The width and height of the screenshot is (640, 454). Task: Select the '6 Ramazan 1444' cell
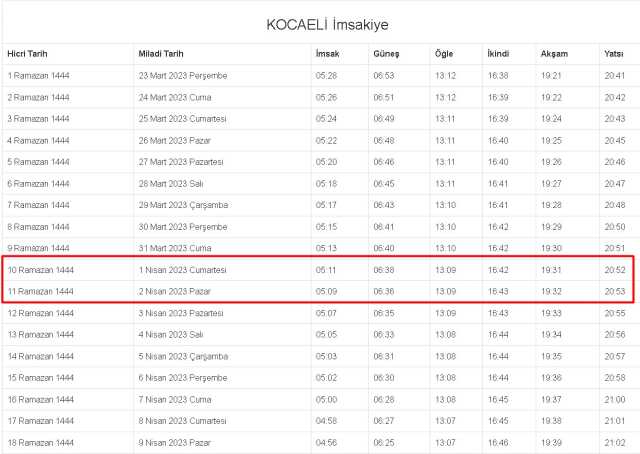coord(38,184)
